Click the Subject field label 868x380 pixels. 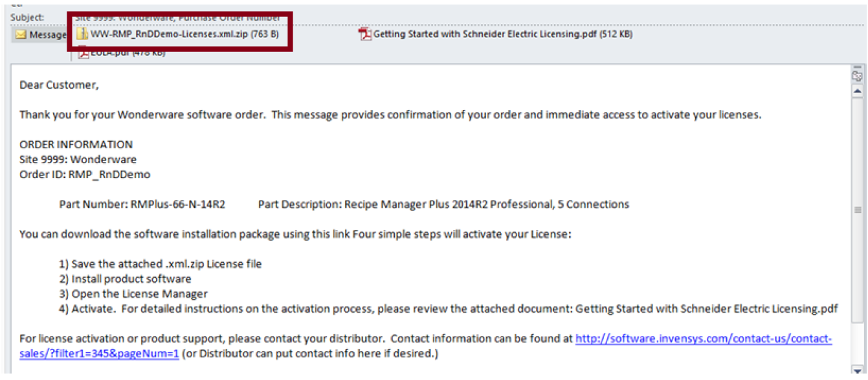click(x=28, y=17)
